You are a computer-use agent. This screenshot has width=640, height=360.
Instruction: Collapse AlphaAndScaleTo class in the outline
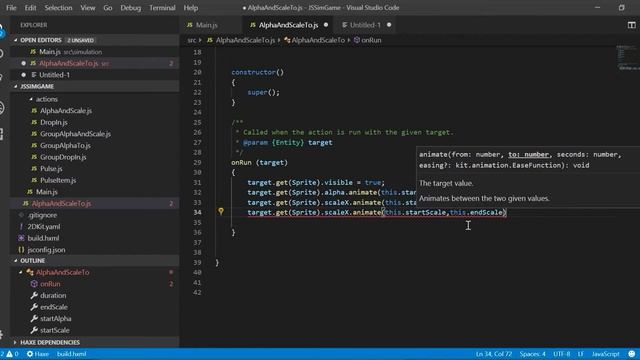(x=21, y=272)
